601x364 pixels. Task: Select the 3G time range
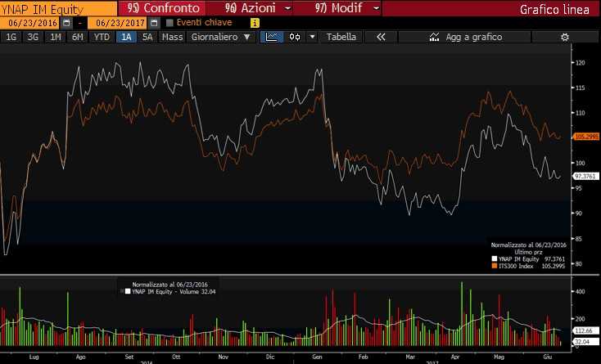coord(33,37)
